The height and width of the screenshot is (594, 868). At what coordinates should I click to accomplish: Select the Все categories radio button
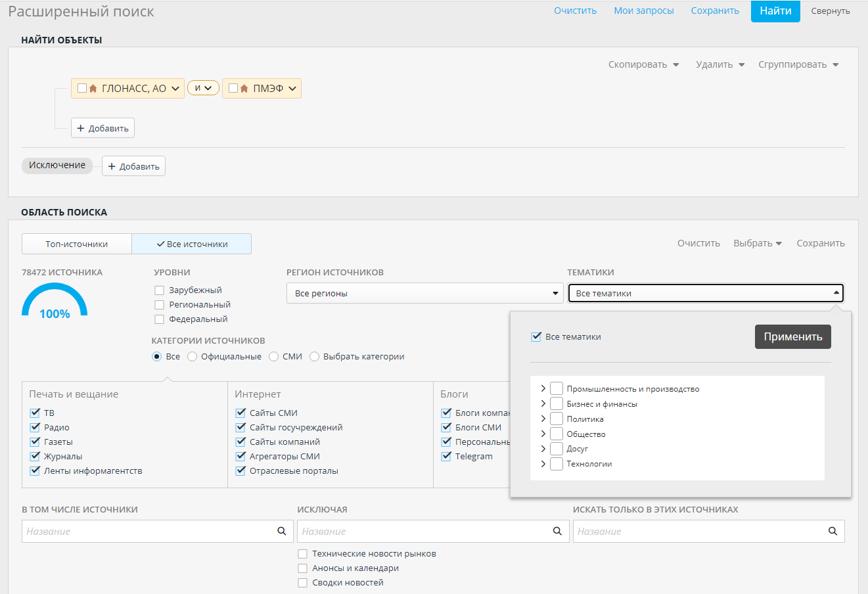(x=156, y=357)
